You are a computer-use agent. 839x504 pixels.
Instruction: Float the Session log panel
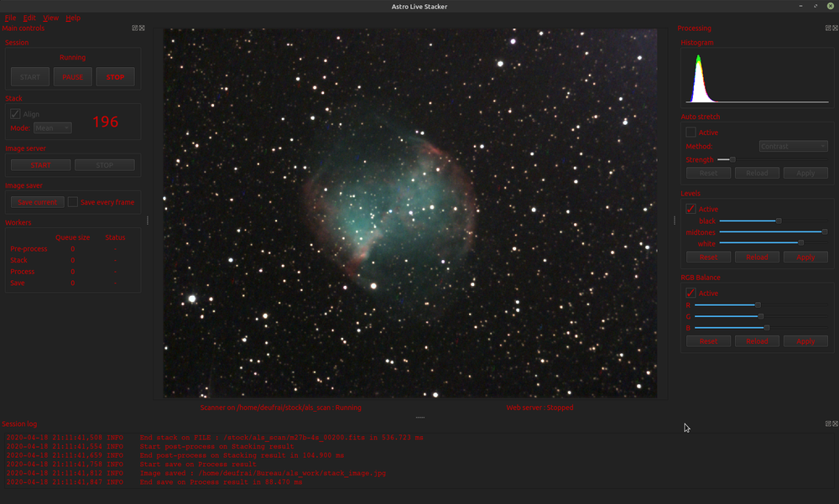pos(828,423)
